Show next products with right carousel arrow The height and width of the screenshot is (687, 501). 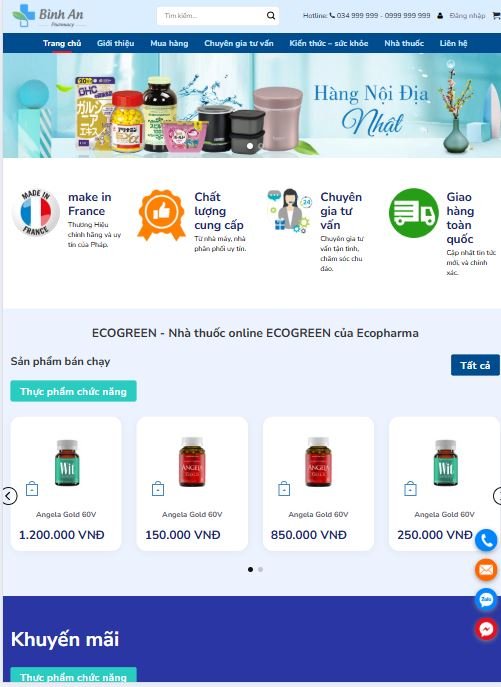click(497, 496)
